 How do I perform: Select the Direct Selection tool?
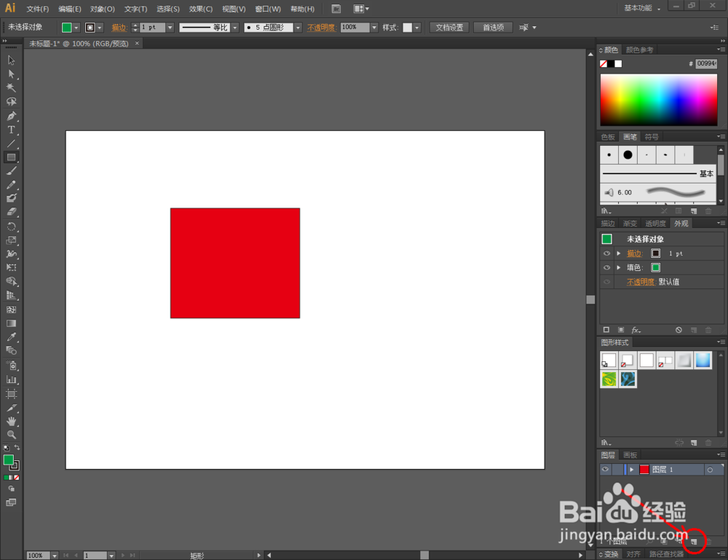11,74
